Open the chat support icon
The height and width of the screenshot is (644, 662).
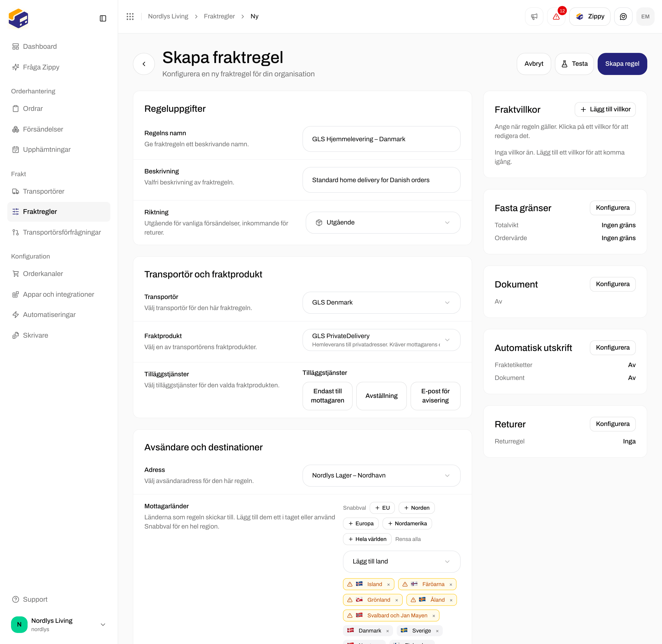coord(623,17)
